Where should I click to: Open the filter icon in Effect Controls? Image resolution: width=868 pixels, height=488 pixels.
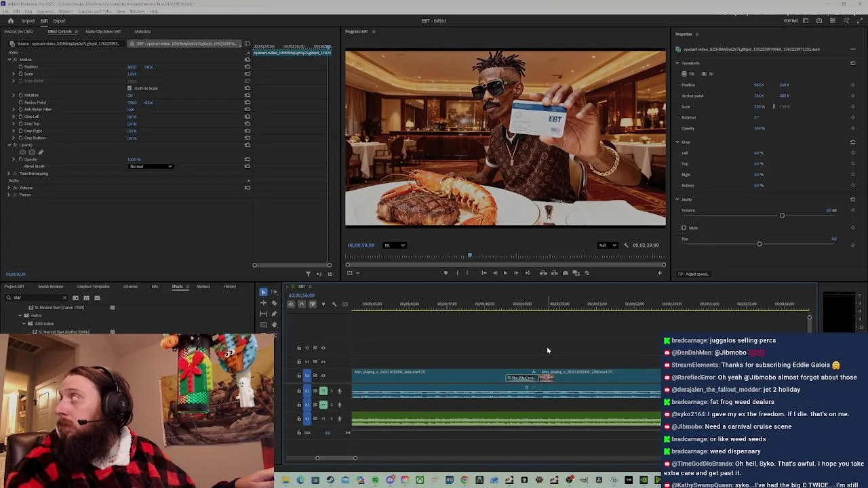[308, 274]
